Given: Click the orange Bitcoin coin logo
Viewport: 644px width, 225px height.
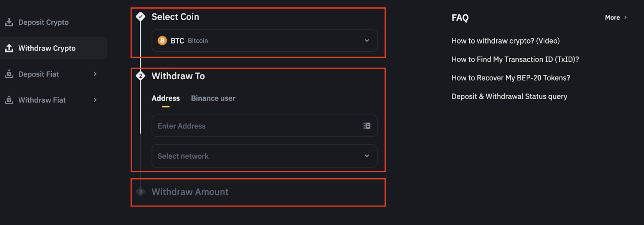Looking at the screenshot, I should (x=162, y=41).
